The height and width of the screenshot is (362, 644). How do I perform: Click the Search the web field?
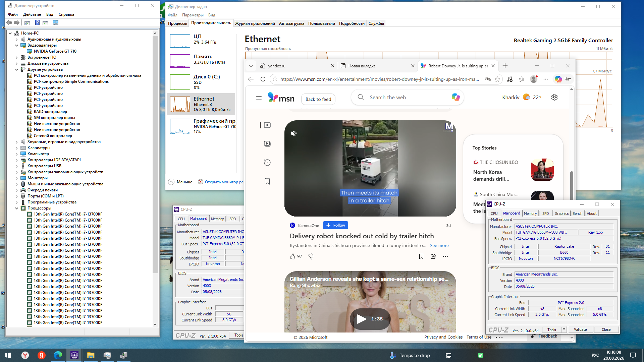[x=407, y=97]
